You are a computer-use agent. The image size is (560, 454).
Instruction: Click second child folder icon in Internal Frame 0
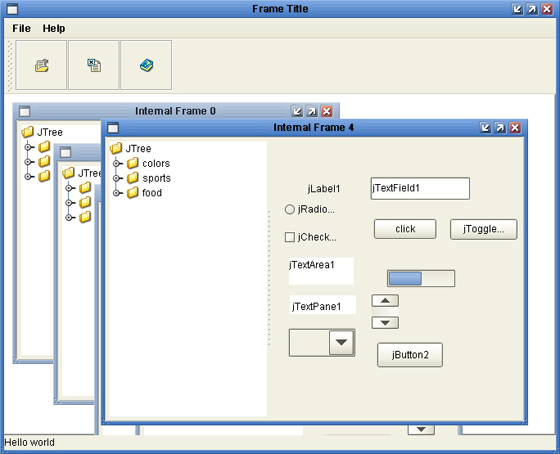(x=44, y=161)
